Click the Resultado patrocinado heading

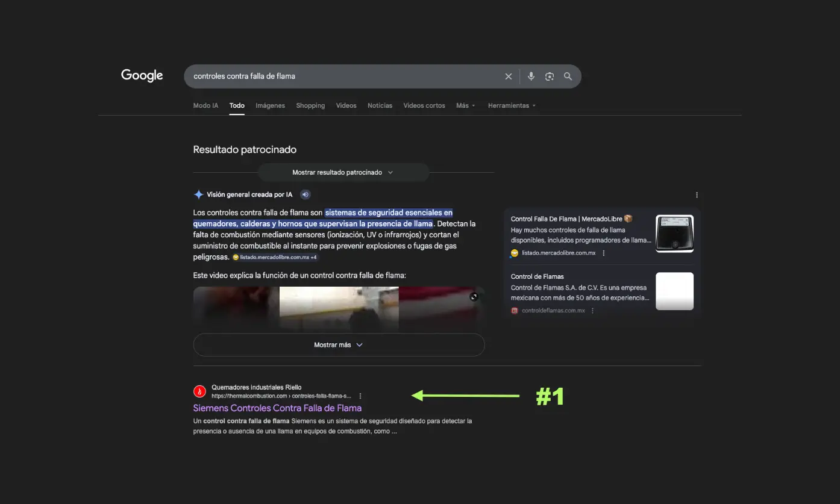tap(245, 149)
